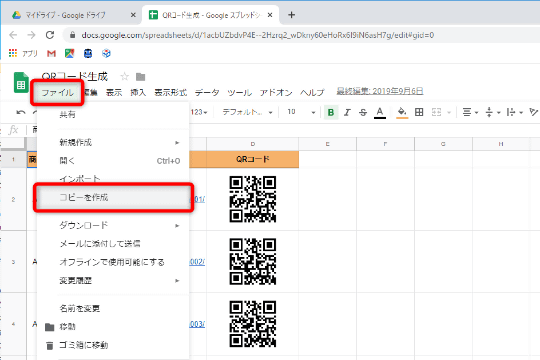Screen dimensions: 540x360
Task: Open the 表示形式 menu
Action: pyautogui.click(x=170, y=92)
